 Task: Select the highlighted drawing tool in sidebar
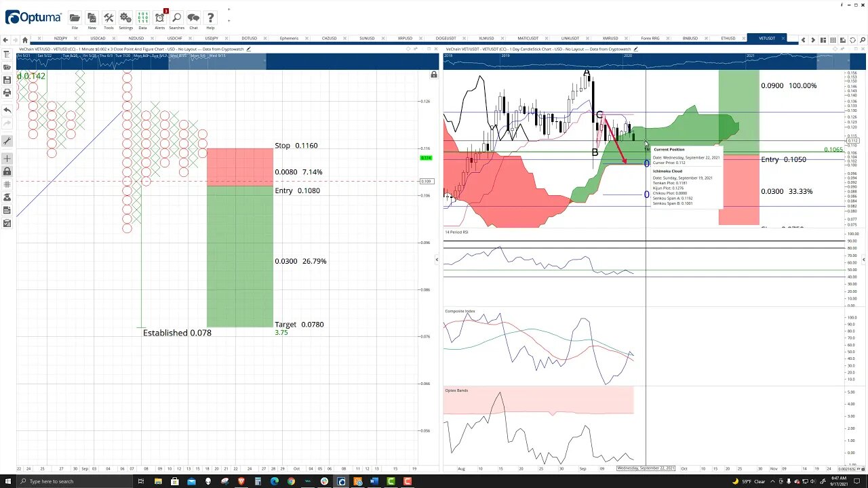[6, 141]
